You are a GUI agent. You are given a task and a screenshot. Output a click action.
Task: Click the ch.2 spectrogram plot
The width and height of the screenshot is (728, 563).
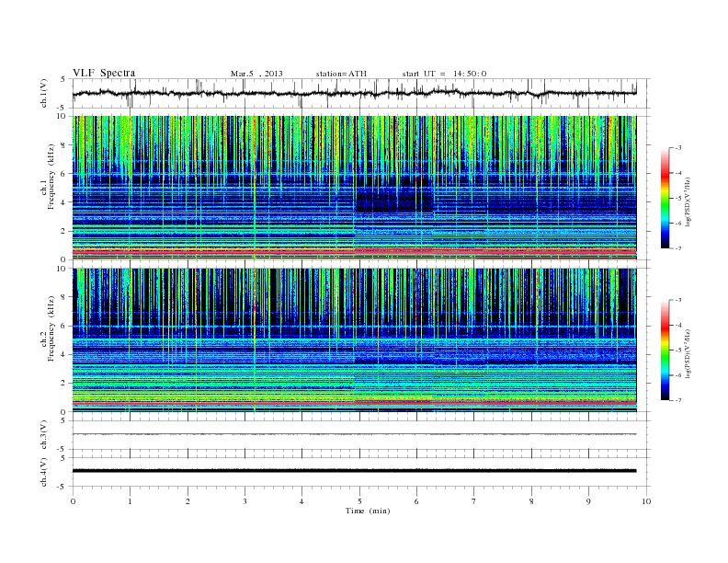pyautogui.click(x=354, y=340)
